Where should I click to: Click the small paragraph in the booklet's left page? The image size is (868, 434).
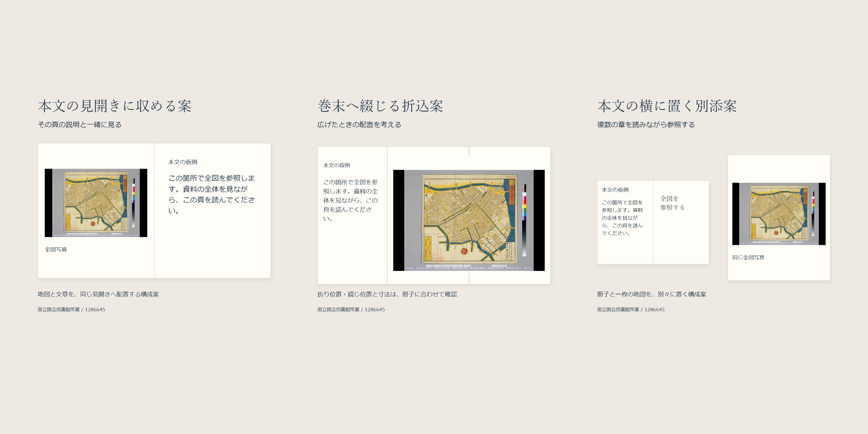click(x=622, y=218)
